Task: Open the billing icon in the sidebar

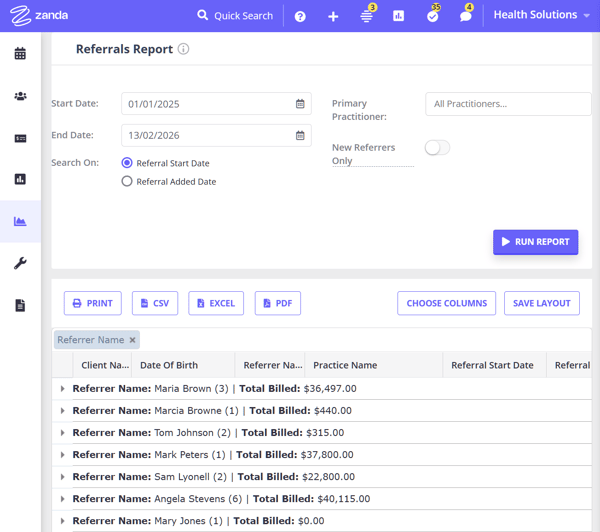Action: tap(20, 138)
